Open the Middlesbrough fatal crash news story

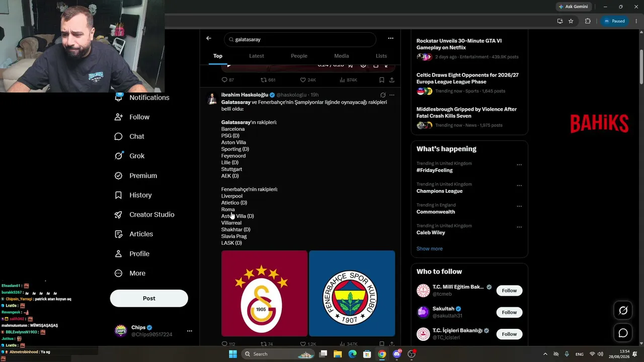(469, 117)
